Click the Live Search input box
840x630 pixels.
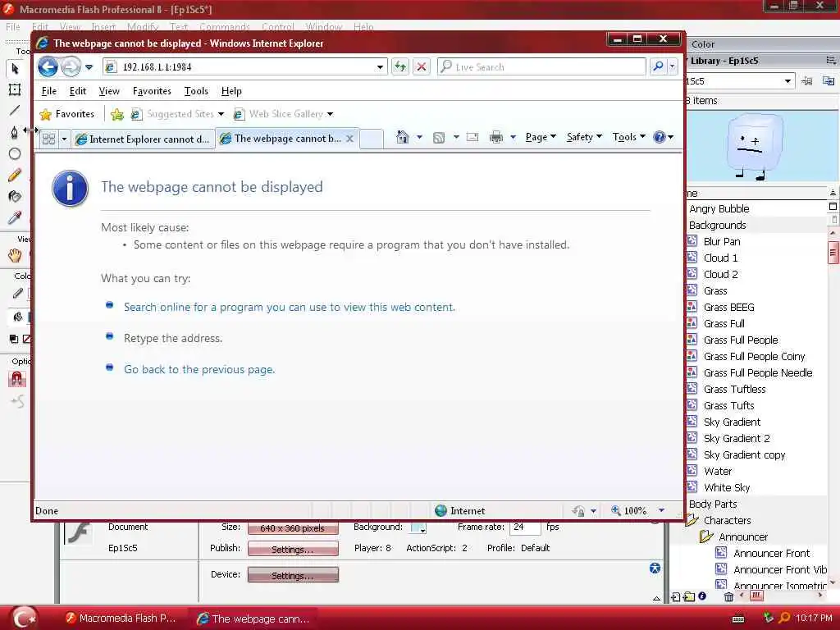pyautogui.click(x=542, y=67)
